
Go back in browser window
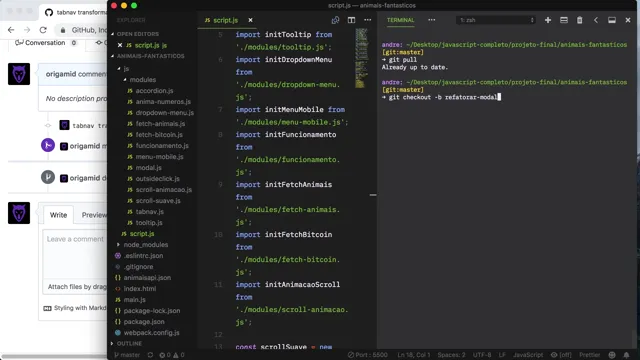(x=11, y=30)
